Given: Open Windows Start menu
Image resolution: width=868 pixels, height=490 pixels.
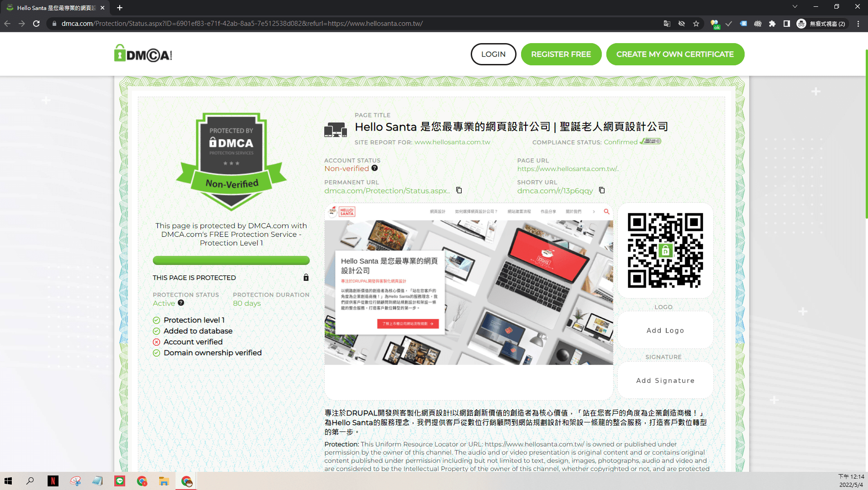Looking at the screenshot, I should [8, 481].
